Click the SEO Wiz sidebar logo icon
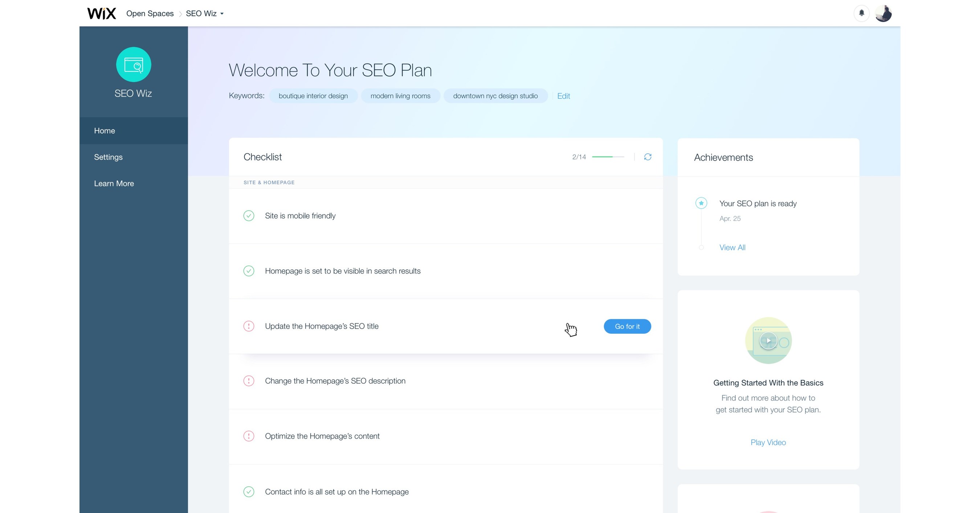Screen dimensions: 980x513 click(134, 65)
